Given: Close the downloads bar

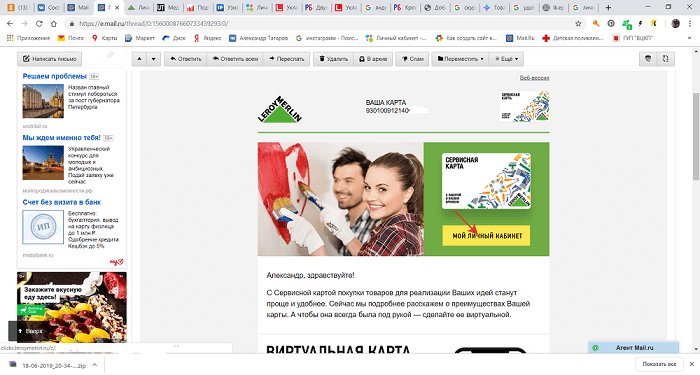Looking at the screenshot, I should [692, 364].
